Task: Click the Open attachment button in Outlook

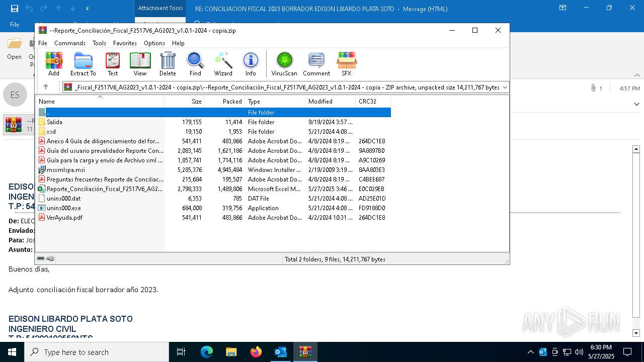Action: [x=14, y=48]
